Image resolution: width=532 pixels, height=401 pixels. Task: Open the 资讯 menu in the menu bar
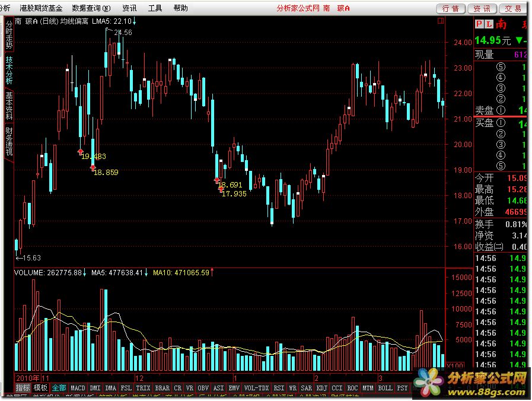[129, 8]
